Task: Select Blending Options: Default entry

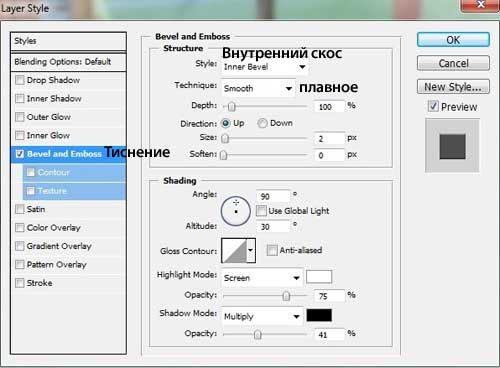Action: pyautogui.click(x=68, y=62)
